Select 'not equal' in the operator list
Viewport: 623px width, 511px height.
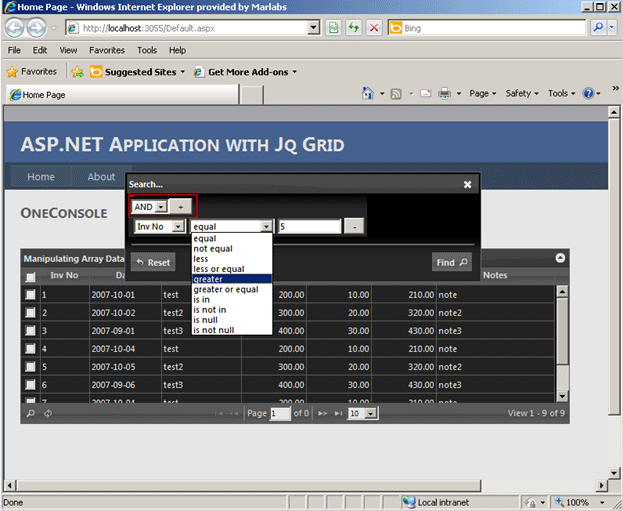tap(232, 249)
